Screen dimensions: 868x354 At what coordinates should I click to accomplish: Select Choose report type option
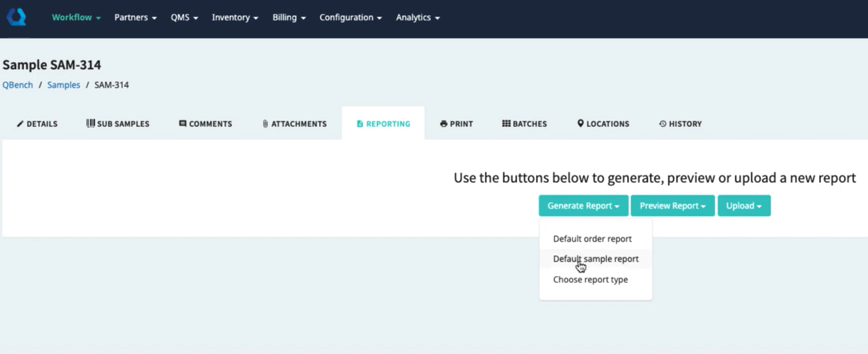(x=595, y=279)
